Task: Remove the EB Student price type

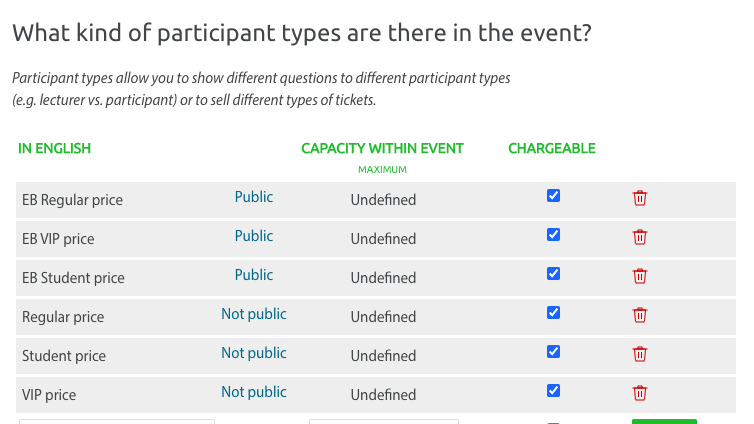Action: pyautogui.click(x=640, y=276)
